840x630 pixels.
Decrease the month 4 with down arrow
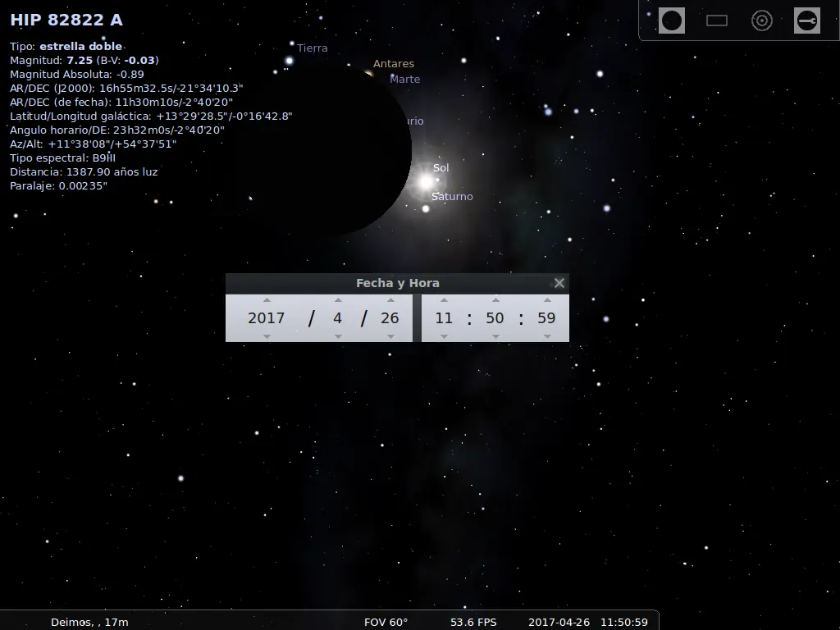[x=338, y=336]
